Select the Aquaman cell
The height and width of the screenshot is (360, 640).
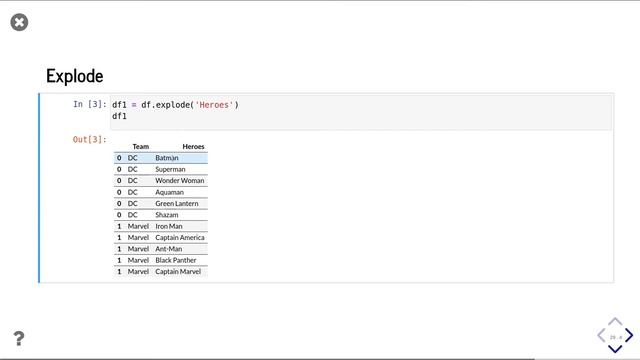pos(169,192)
